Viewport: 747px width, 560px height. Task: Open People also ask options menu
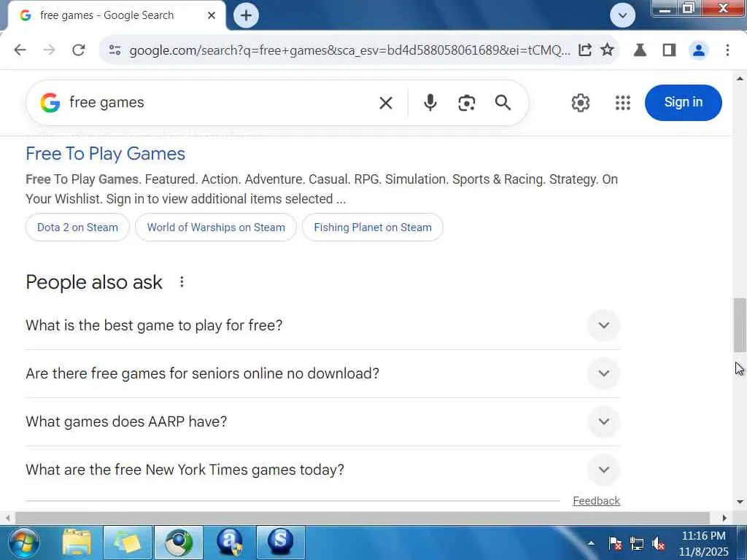(182, 282)
